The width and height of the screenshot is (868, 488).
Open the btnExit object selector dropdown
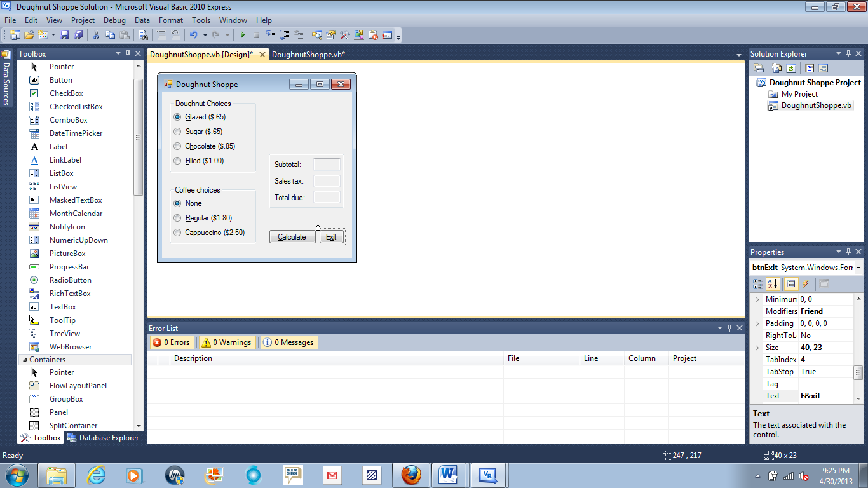click(x=858, y=268)
